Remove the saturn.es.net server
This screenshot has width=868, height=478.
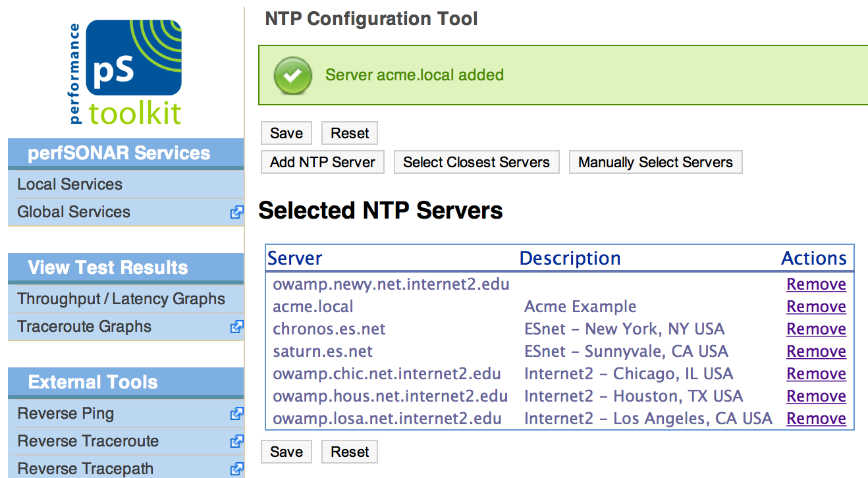click(816, 352)
